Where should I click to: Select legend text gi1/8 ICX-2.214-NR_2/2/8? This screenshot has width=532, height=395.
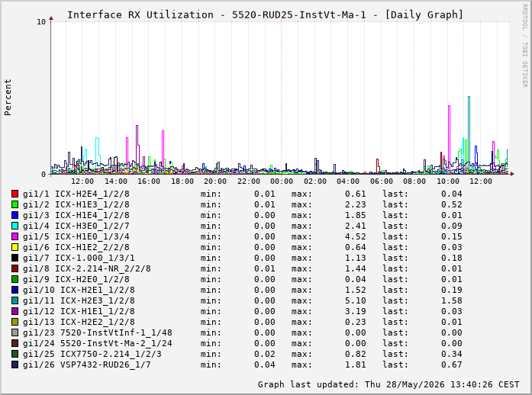tap(87, 268)
